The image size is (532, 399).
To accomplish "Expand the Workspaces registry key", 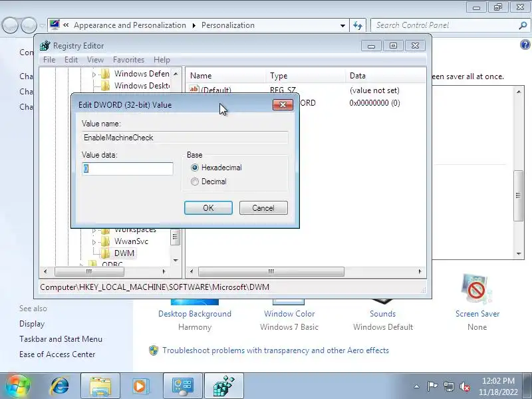I will 94,230.
